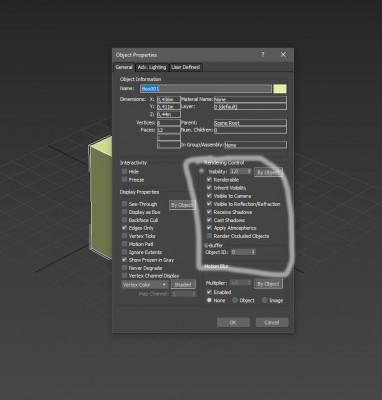Toggle Edges Only checkbox
Viewport: 382px width, 400px height.
coord(125,228)
